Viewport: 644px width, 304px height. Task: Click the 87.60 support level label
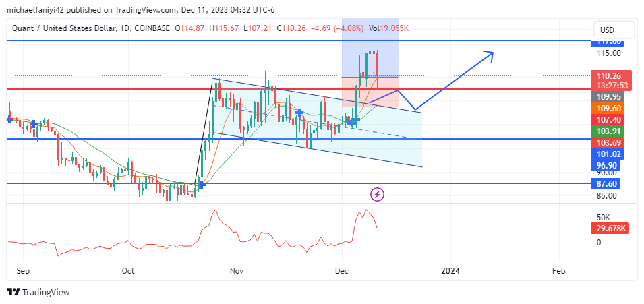coord(606,183)
